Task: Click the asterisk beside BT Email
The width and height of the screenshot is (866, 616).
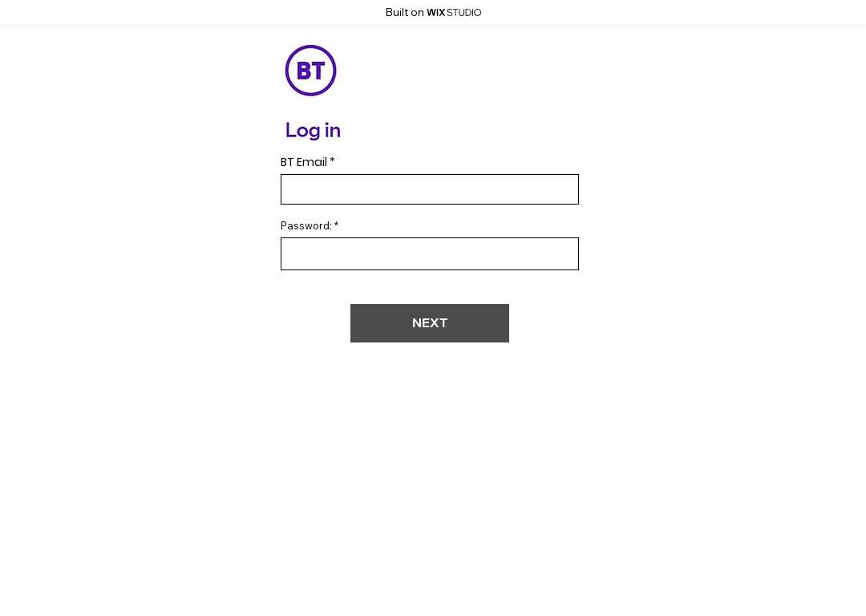Action: click(333, 160)
